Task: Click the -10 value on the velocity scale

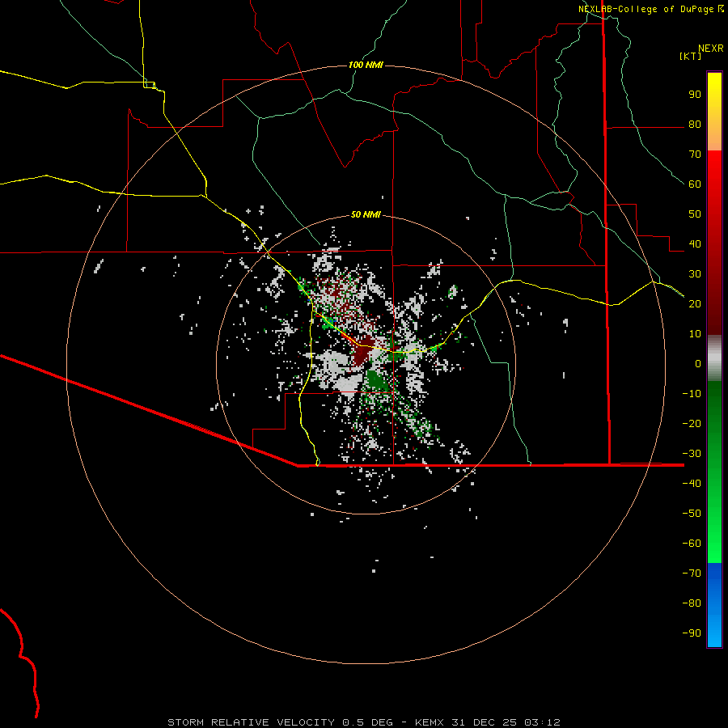Action: (692, 394)
